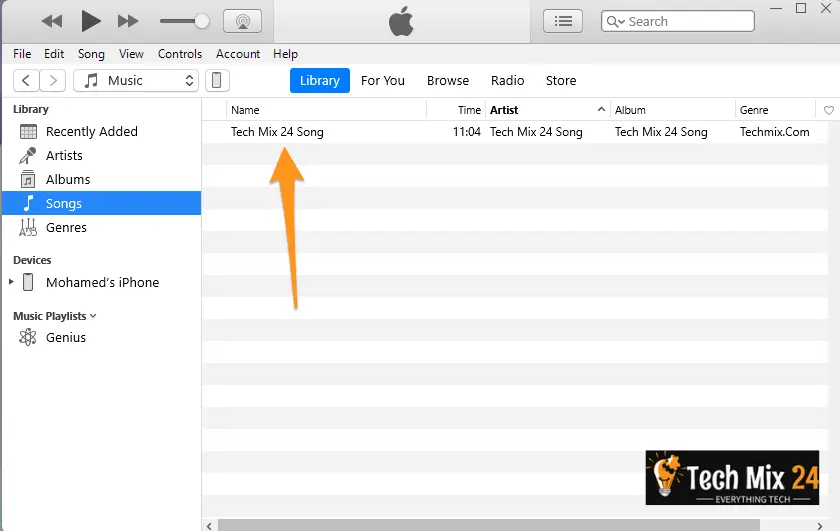The image size is (840, 531).
Task: Open the AirPlay output button
Action: pyautogui.click(x=242, y=21)
